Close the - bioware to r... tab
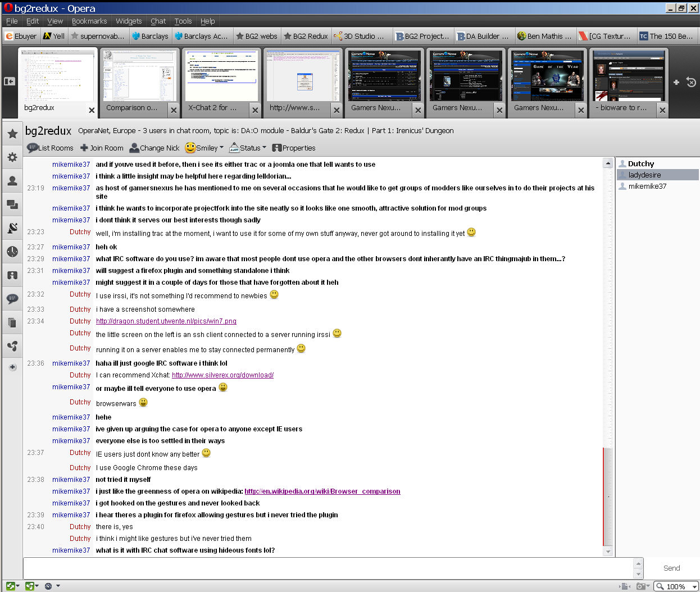This screenshot has height=592, width=700. [662, 110]
